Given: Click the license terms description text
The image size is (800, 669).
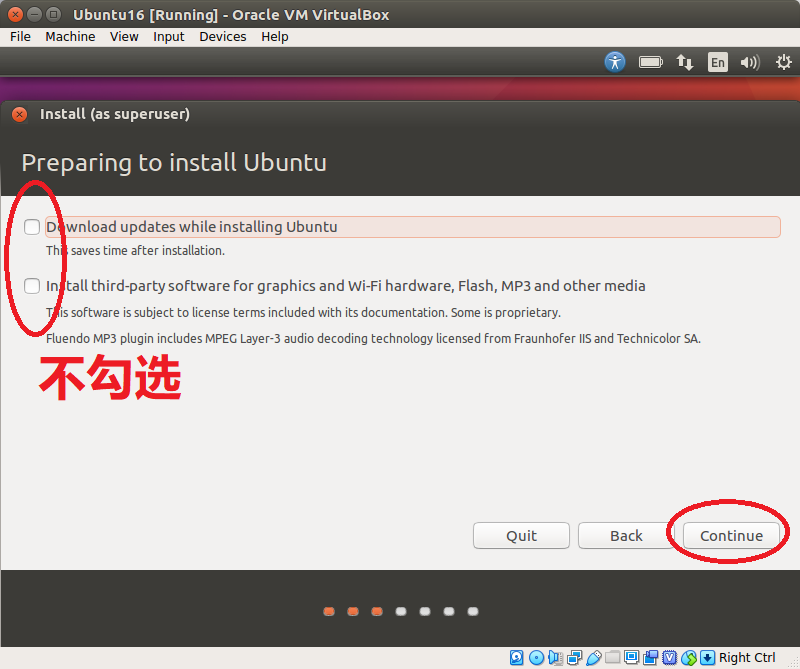Looking at the screenshot, I should 303,312.
